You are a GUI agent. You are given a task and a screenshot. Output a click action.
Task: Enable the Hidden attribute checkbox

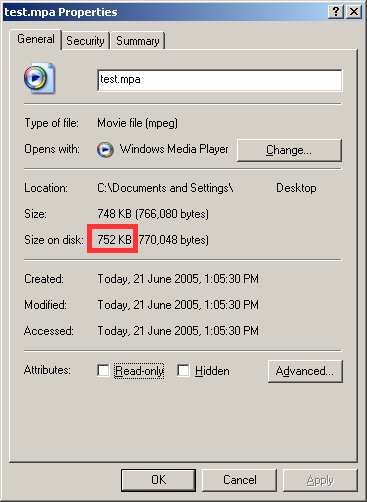183,370
